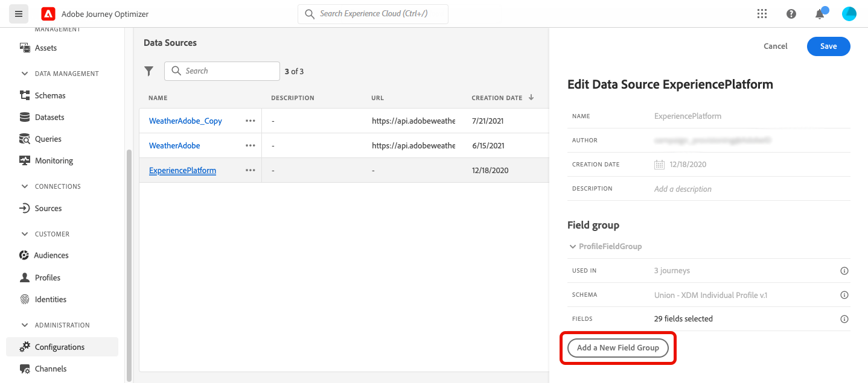This screenshot has height=383, width=868.
Task: Open the help question mark icon
Action: tap(791, 14)
